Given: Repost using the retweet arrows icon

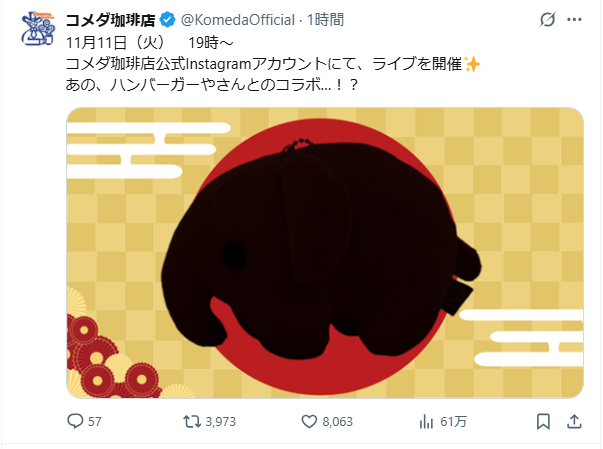Looking at the screenshot, I should point(192,421).
